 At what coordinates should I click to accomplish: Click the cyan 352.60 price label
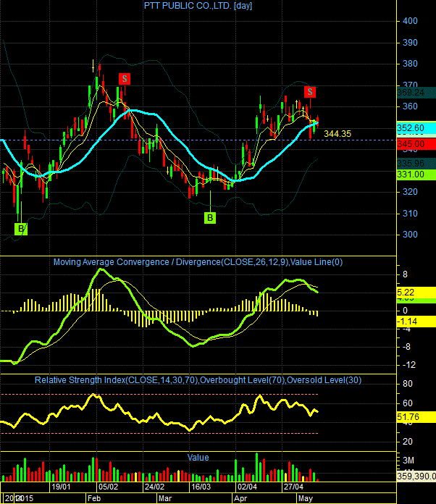[x=416, y=128]
